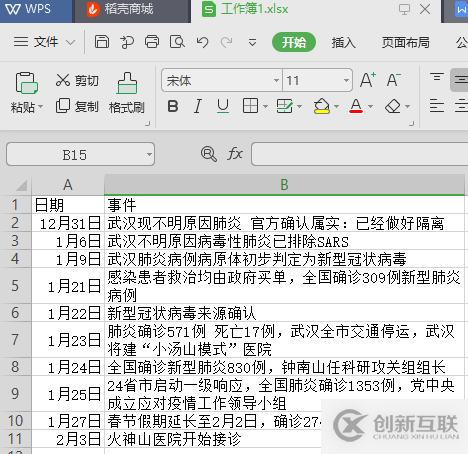Click the Undo arrow icon
The width and height of the screenshot is (468, 454).
click(202, 42)
